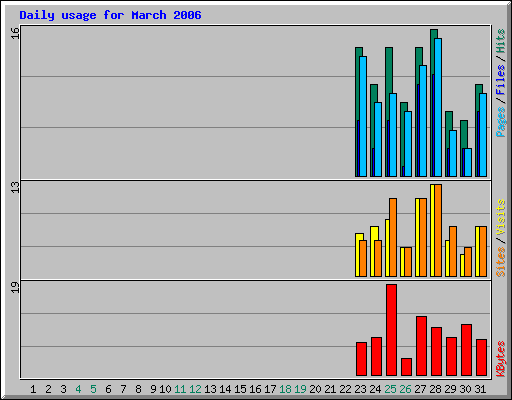Image resolution: width=512 pixels, height=400 pixels.
Task: Click the orange Sites bar for day 29
Action: 453,251
